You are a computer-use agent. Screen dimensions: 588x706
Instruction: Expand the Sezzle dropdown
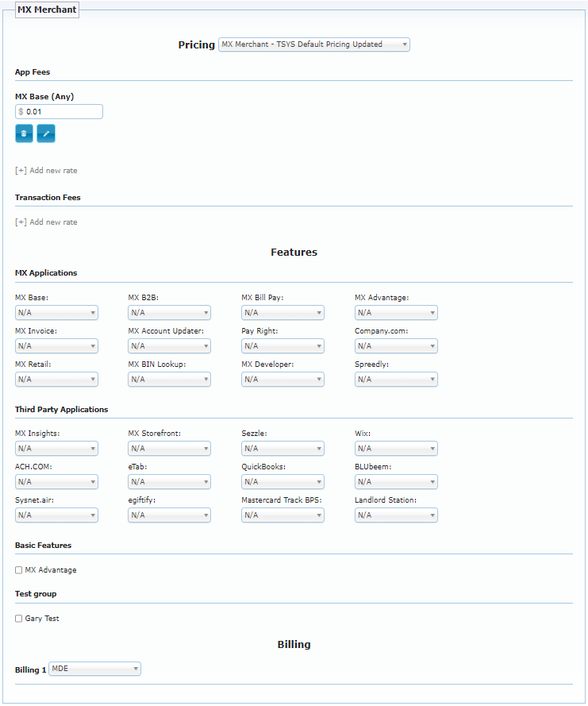point(283,449)
